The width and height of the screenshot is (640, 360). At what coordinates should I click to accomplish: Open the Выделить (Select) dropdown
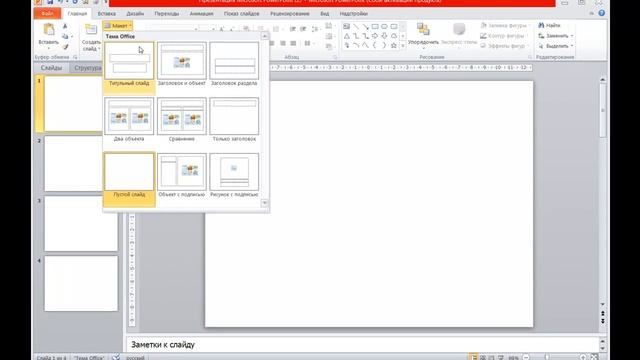coord(556,46)
